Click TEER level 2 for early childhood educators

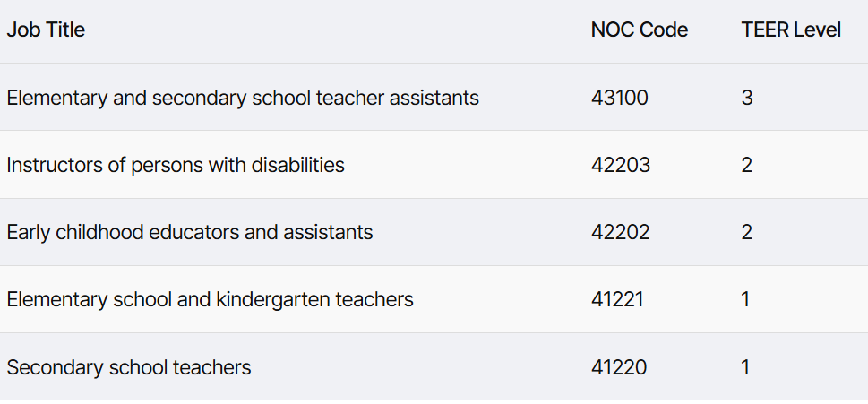747,232
